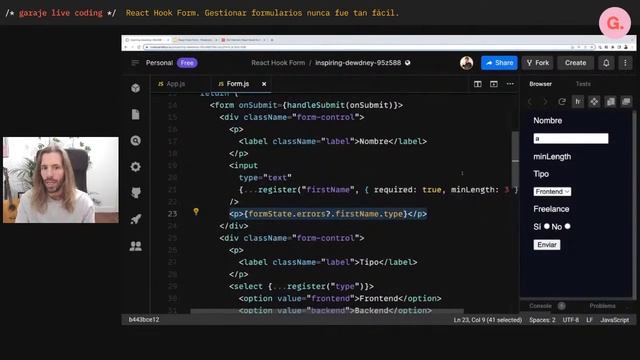Click the b443bce12 commit hash in status bar
The image size is (640, 360).
tap(144, 320)
